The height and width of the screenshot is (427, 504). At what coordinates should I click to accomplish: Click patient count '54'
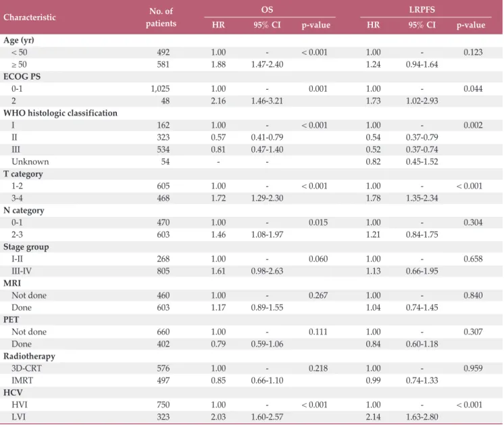[x=166, y=161]
